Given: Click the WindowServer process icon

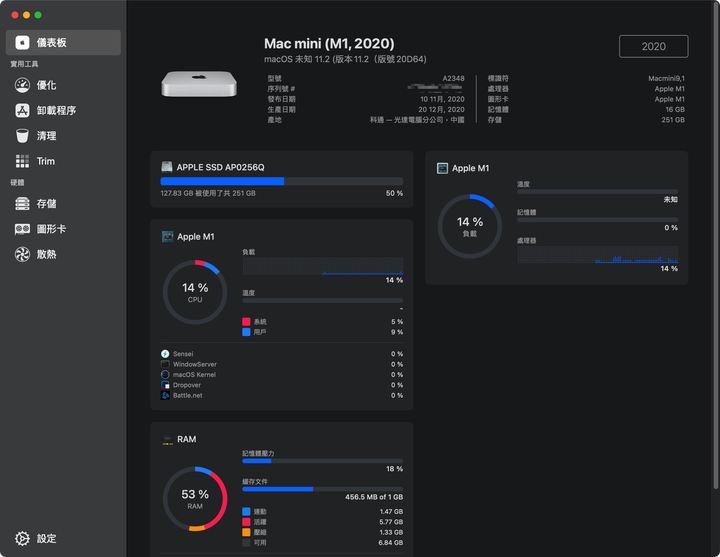Looking at the screenshot, I should (x=165, y=364).
